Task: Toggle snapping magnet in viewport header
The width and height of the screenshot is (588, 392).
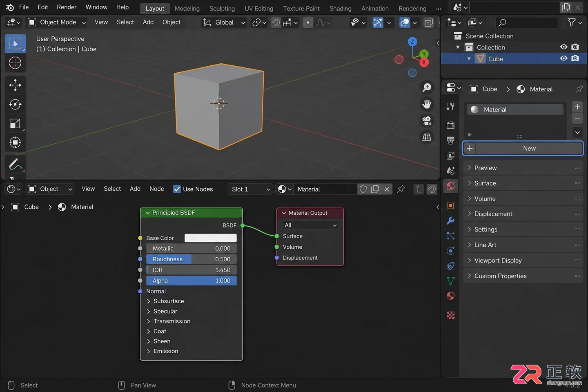Action: 276,22
